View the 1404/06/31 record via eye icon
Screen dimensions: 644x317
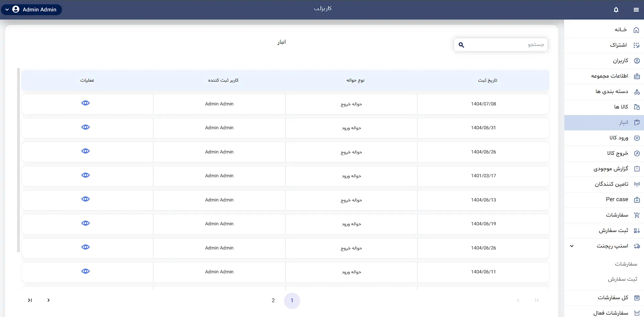(85, 127)
